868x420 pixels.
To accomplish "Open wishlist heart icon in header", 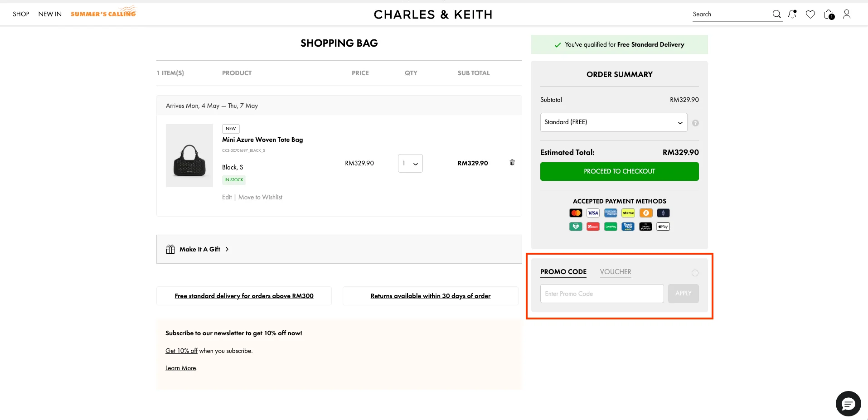I will (810, 14).
